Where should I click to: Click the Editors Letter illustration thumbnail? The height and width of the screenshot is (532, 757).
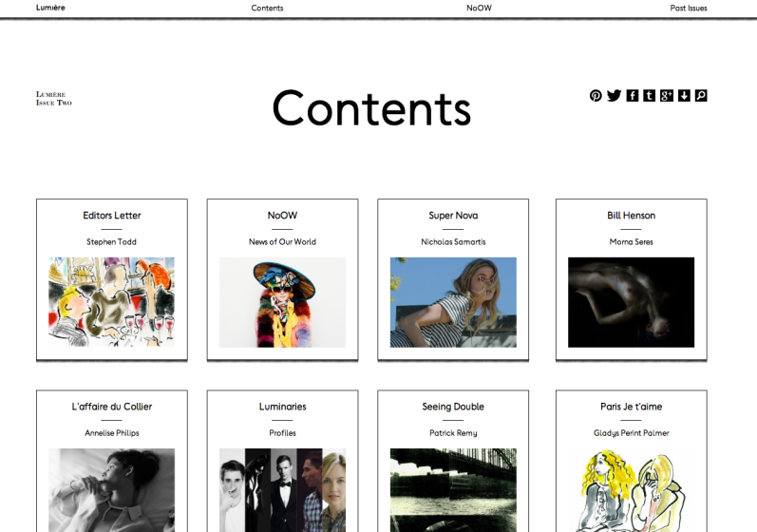(112, 302)
